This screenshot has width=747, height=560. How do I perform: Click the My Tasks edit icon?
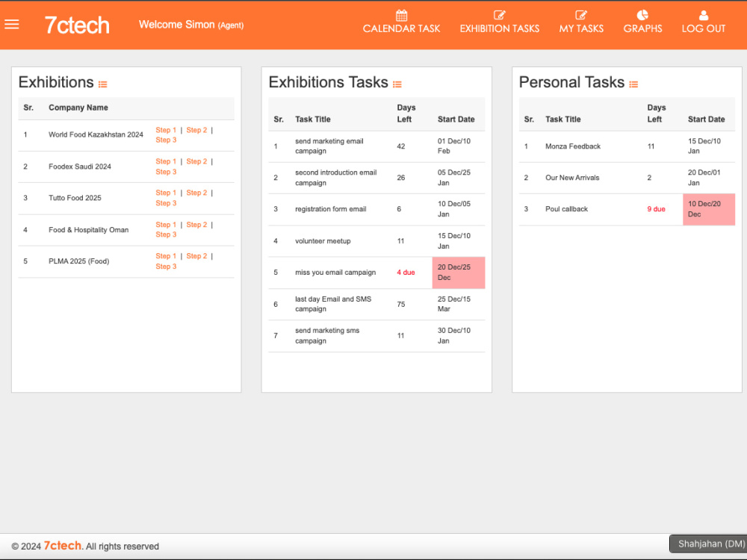(x=581, y=15)
